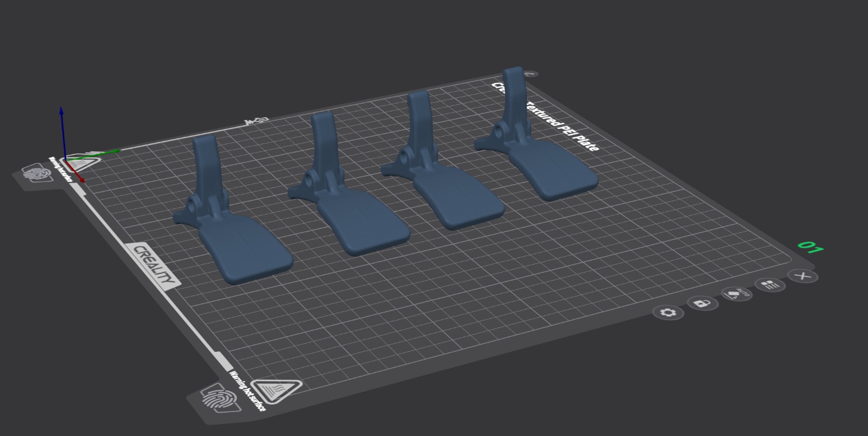Toggle the plate lock icon
The height and width of the screenshot is (436, 868).
703,303
